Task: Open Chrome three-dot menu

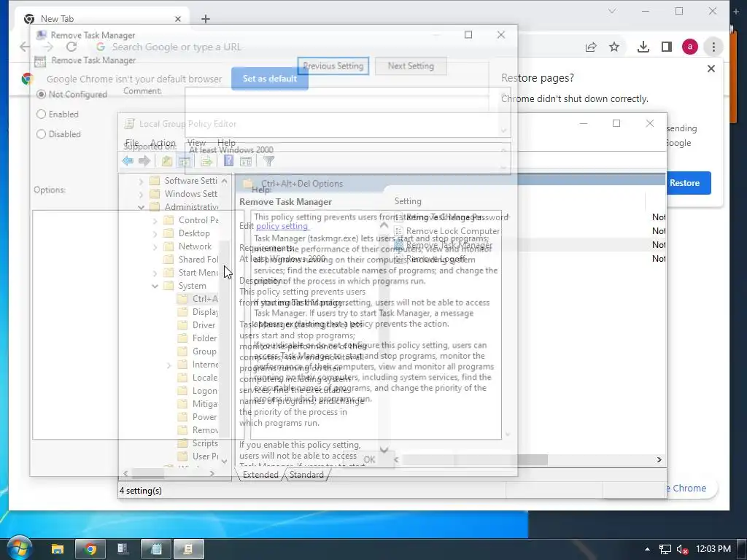Action: (x=713, y=47)
